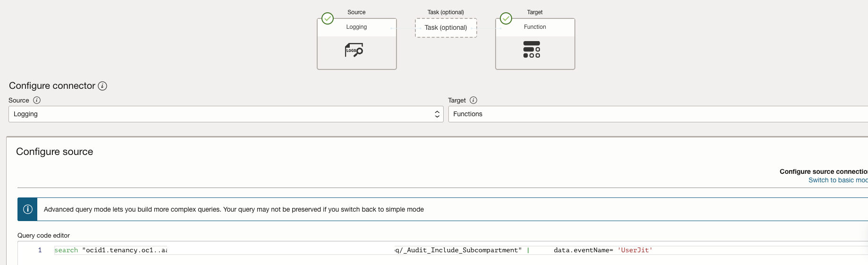Select the Logging title in the Source card
The width and height of the screenshot is (868, 265).
(x=356, y=27)
